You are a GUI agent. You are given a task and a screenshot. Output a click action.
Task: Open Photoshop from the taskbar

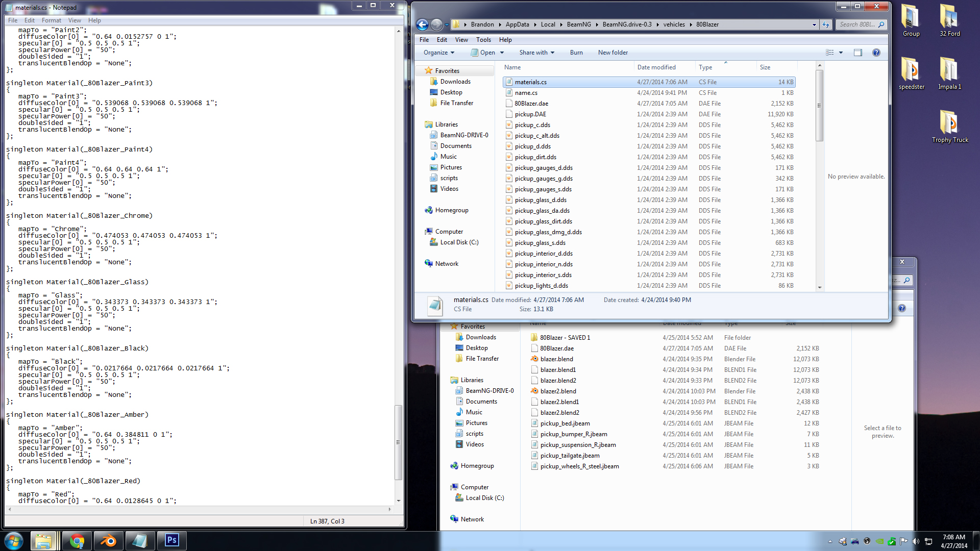click(x=171, y=540)
